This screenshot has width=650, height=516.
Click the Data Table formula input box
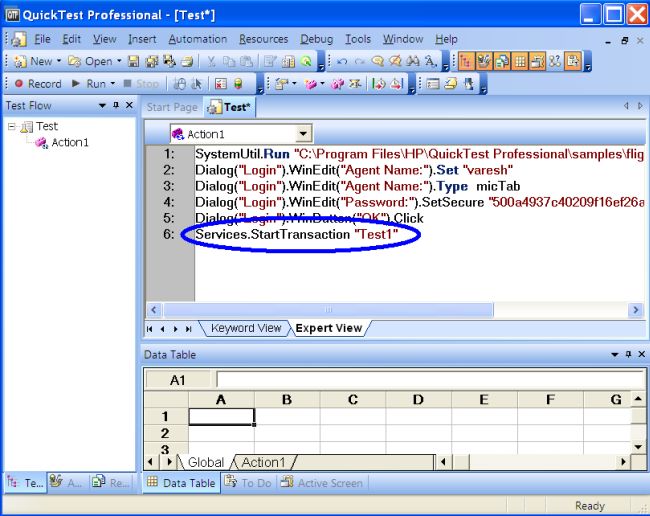pyautogui.click(x=430, y=380)
